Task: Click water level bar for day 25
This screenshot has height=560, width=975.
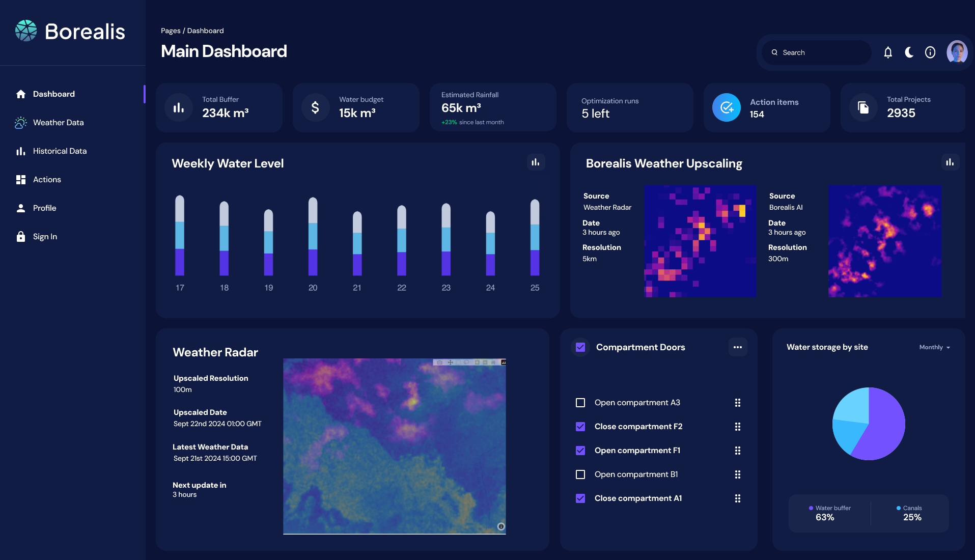Action: click(535, 237)
